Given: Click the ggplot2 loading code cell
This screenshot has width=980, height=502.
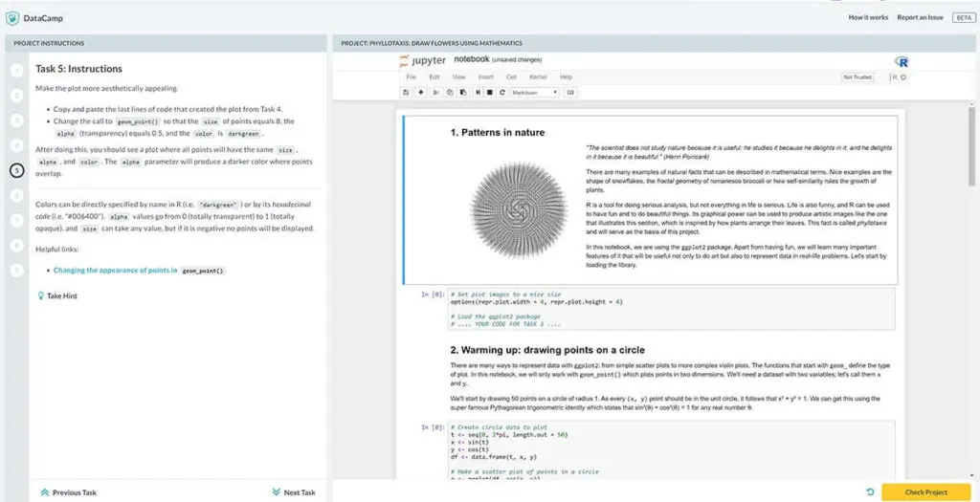Looking at the screenshot, I should tap(672, 309).
